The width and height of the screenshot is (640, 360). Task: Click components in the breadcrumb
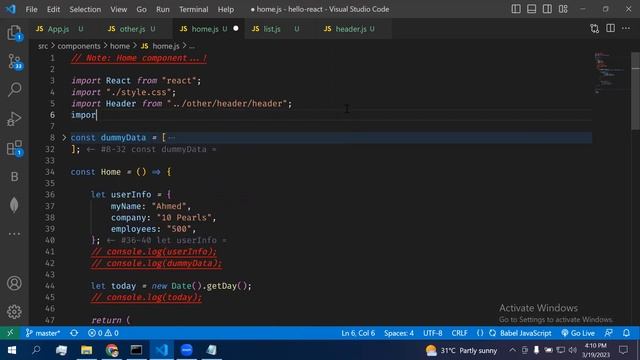(x=79, y=46)
